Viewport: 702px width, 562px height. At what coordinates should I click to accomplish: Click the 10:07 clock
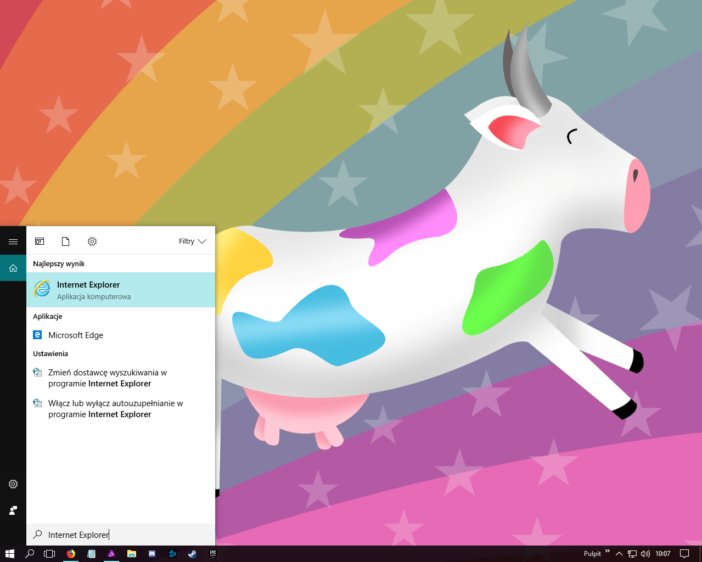coord(663,554)
